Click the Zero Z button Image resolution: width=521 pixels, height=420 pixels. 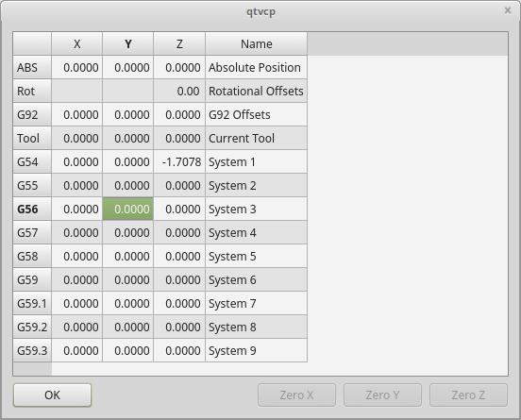468,395
